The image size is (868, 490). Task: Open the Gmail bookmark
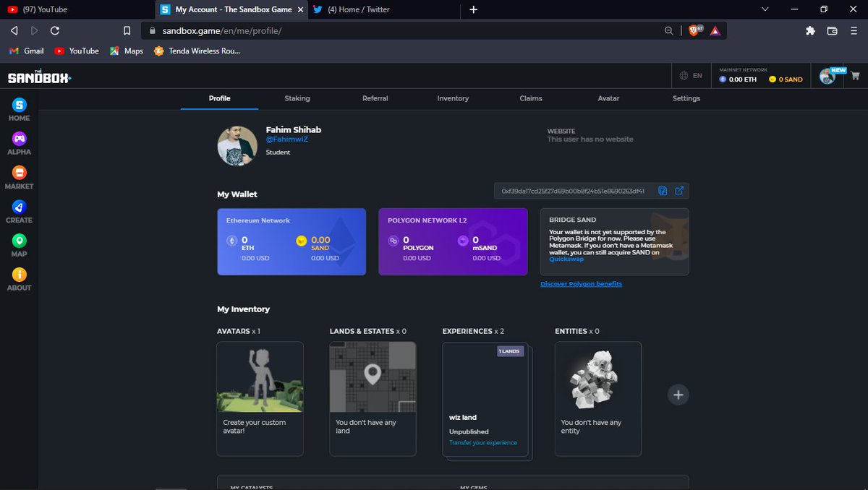point(27,51)
